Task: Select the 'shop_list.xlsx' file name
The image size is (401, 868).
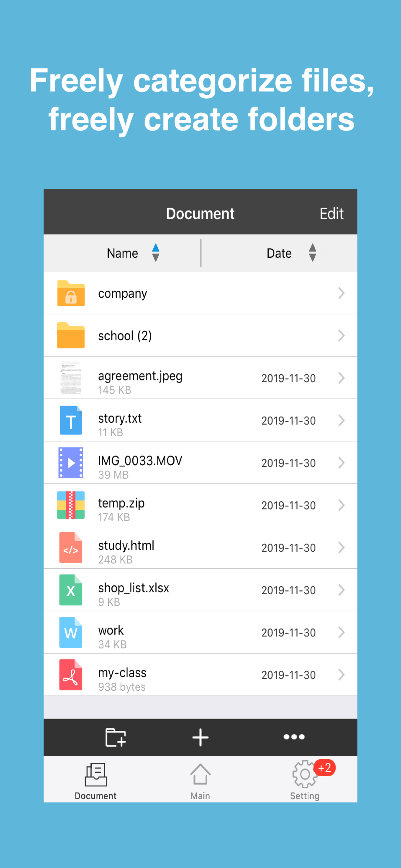Action: (134, 588)
